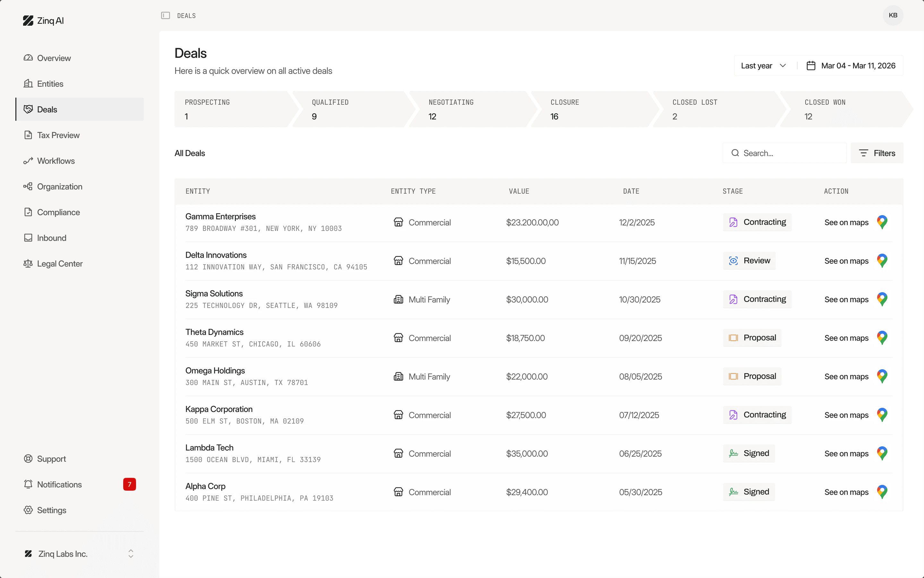Open the Mar 04 - Mar 11, 2026 date picker
Viewport: 924px width, 578px height.
pos(851,66)
